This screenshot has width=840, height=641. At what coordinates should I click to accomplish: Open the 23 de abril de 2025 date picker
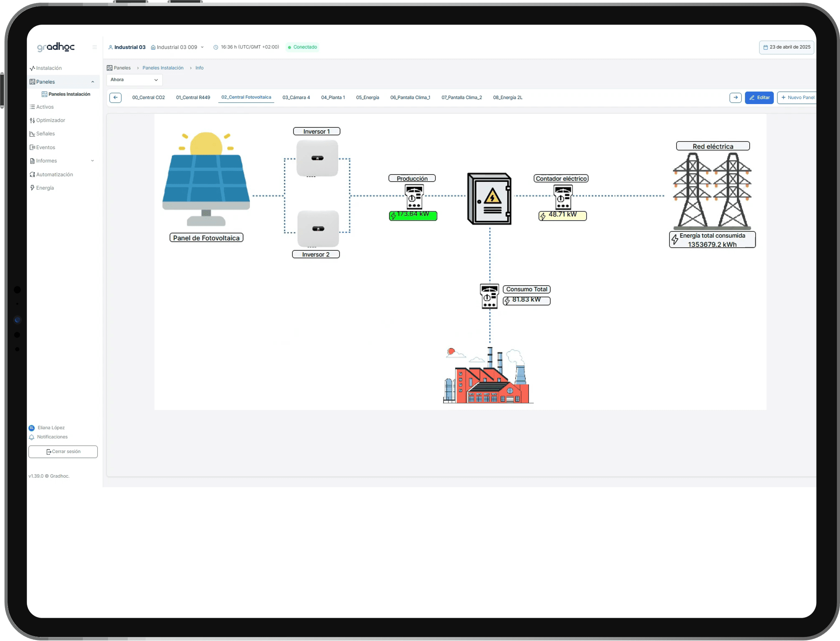[787, 47]
